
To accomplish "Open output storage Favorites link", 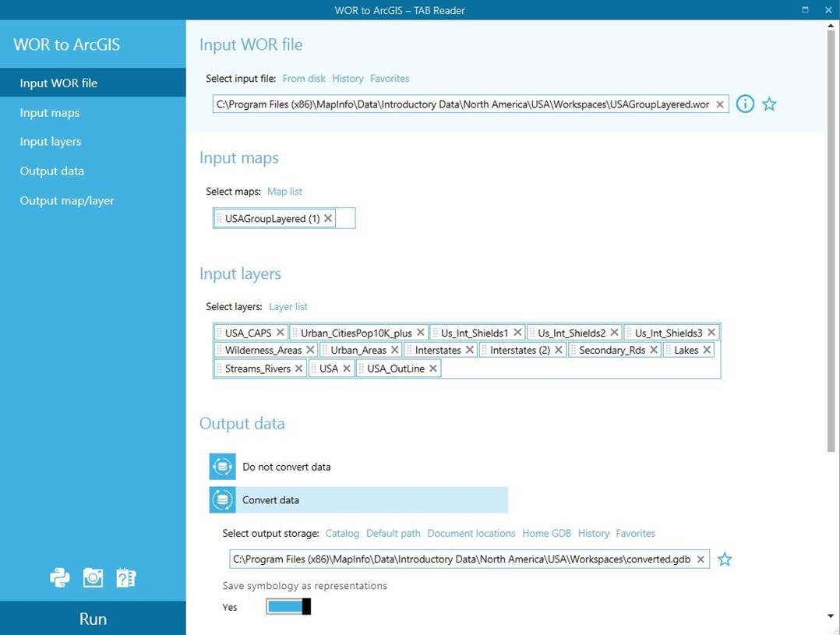I will [x=635, y=533].
